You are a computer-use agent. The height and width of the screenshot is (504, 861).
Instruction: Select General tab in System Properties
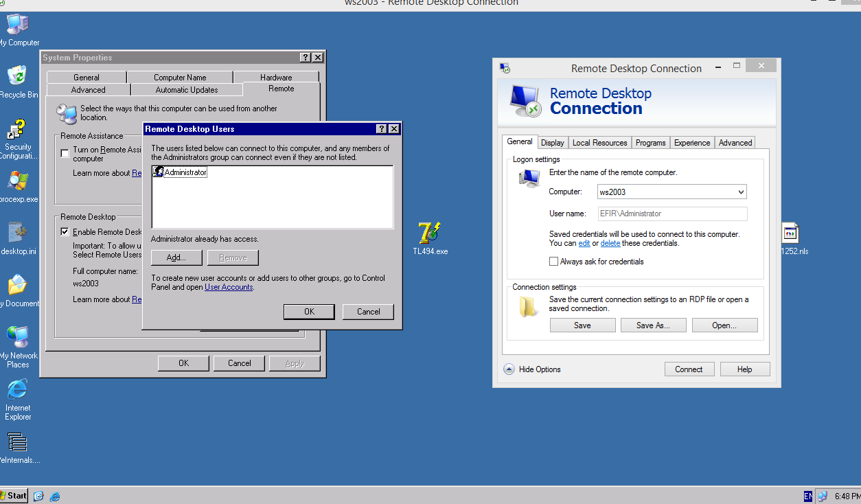pyautogui.click(x=87, y=78)
